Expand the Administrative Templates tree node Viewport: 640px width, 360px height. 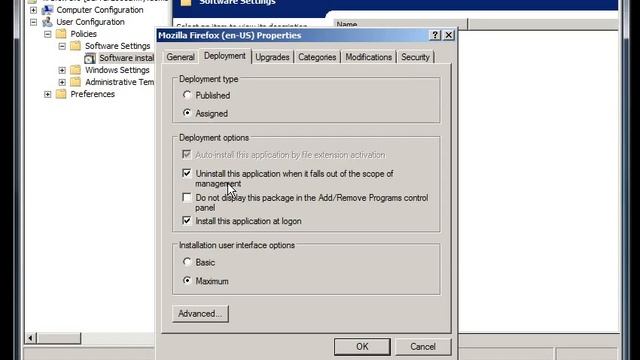pos(62,82)
